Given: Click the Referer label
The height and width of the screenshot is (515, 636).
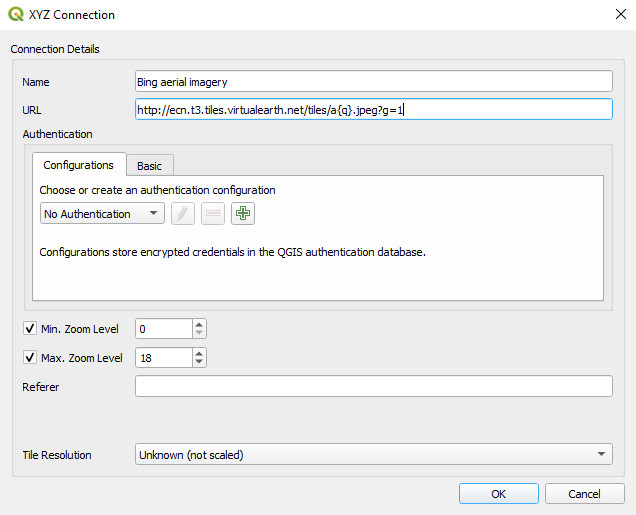Looking at the screenshot, I should point(41,387).
